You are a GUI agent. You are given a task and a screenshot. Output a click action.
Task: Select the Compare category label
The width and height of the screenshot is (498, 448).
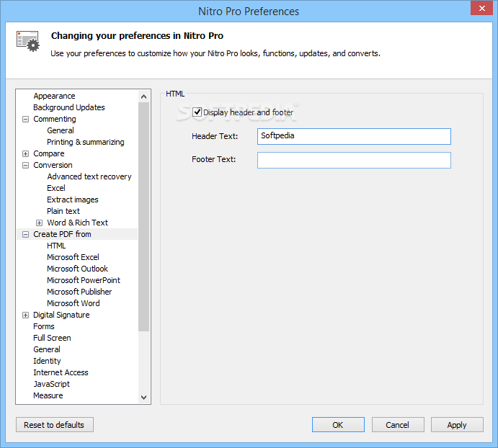[49, 153]
